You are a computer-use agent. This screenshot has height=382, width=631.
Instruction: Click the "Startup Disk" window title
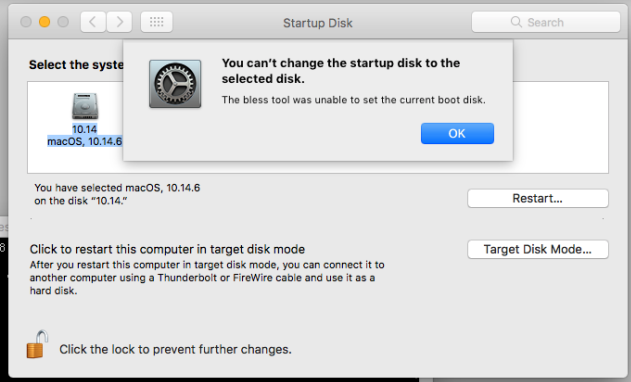coord(318,23)
